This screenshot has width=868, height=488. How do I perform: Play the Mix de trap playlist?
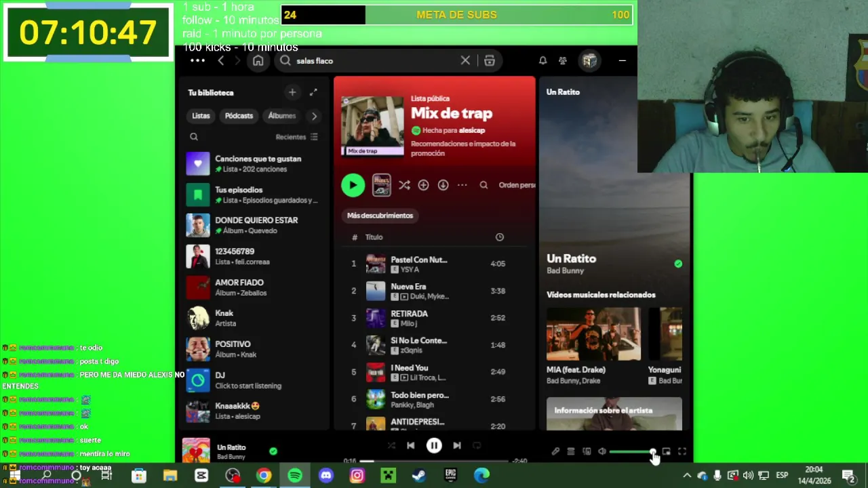[353, 185]
